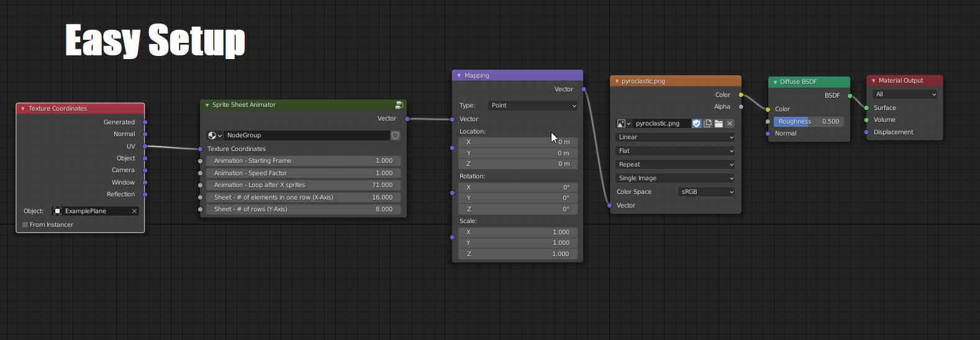The image size is (980, 340).
Task: Click the object icon in the ExamplePlane field
Action: pos(58,211)
